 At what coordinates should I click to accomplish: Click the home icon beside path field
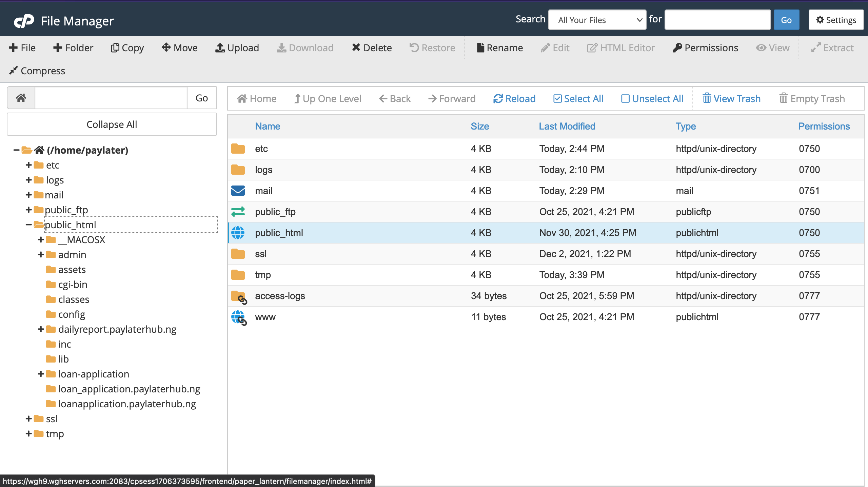(21, 98)
